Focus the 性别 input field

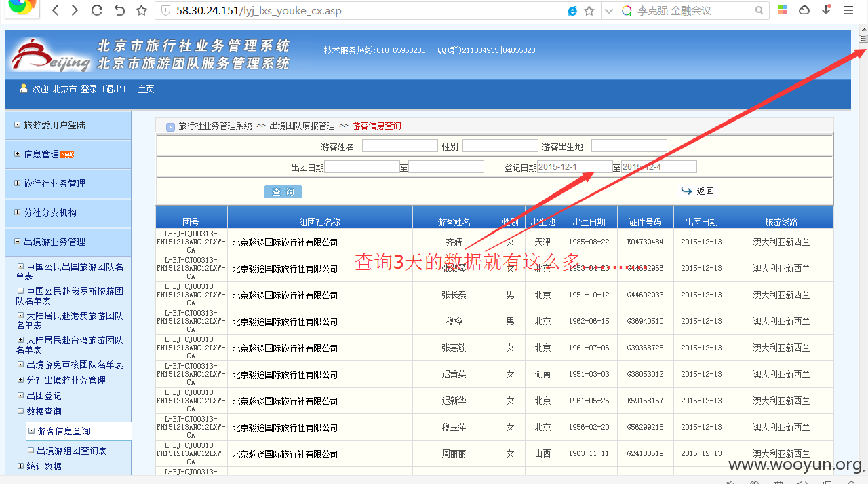pyautogui.click(x=500, y=146)
